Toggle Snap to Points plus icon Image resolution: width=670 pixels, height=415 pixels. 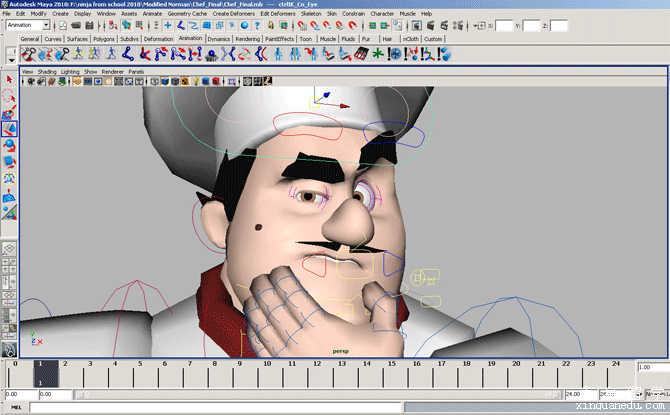tap(168, 26)
